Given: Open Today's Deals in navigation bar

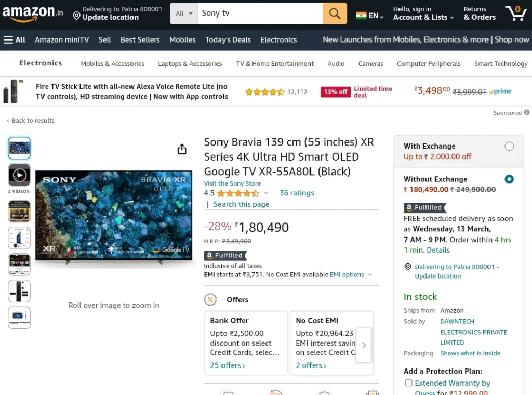Looking at the screenshot, I should (x=228, y=39).
